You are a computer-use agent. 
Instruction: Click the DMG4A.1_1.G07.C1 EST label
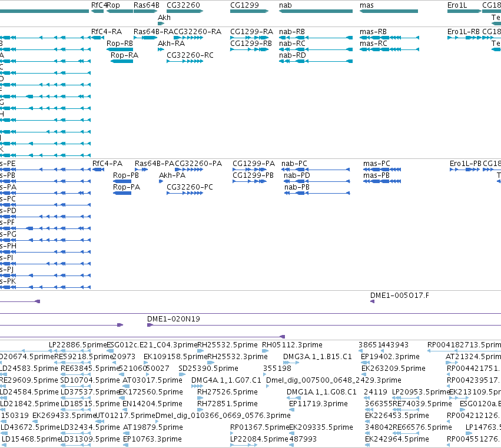[x=226, y=380]
